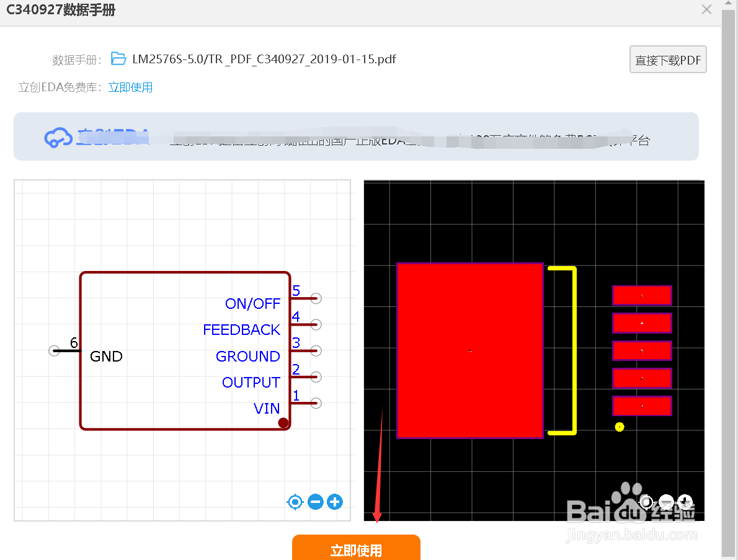
Task: Select the blue GROUND pin label
Action: (248, 356)
